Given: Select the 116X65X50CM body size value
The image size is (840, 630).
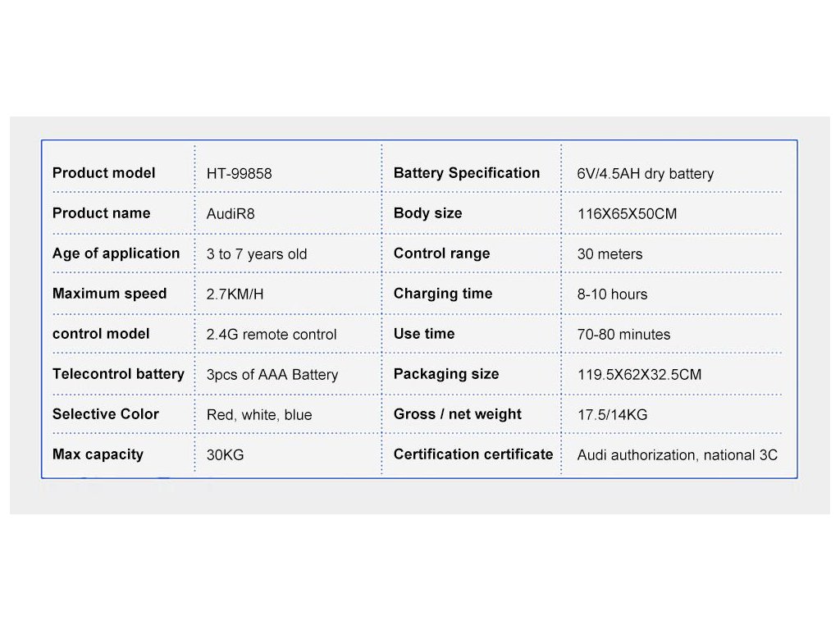Looking at the screenshot, I should (628, 214).
